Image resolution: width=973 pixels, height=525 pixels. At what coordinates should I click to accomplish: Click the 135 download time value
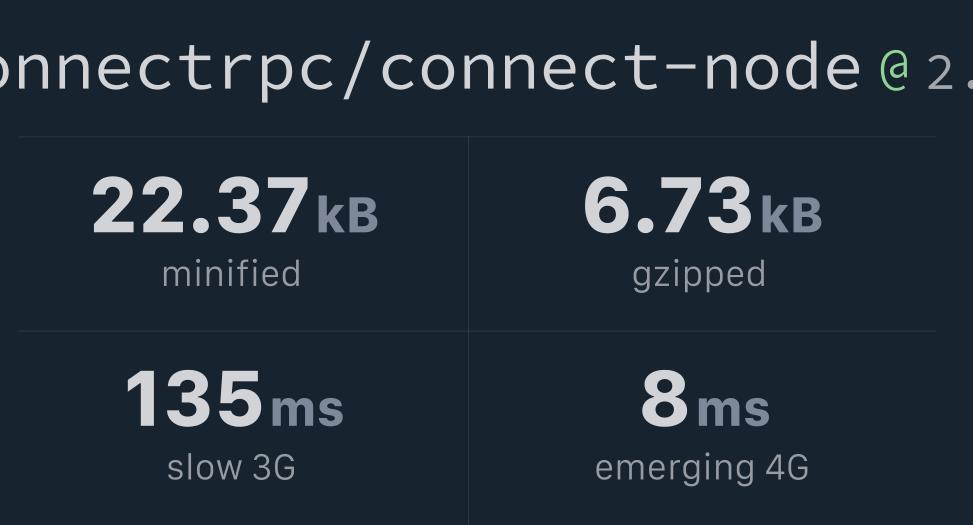194,399
